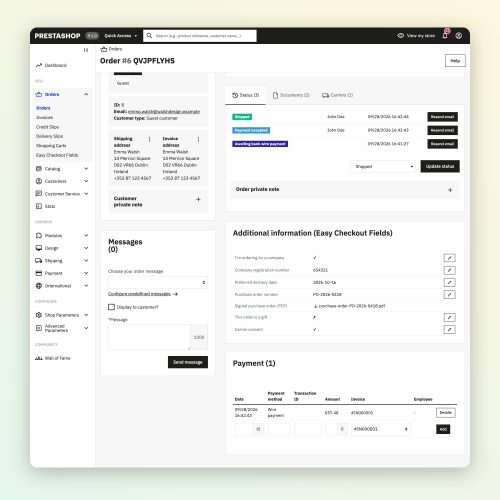Screen dimensions: 500x500
Task: Expand the Advanced Parameters sidebar menu
Action: [x=86, y=328]
